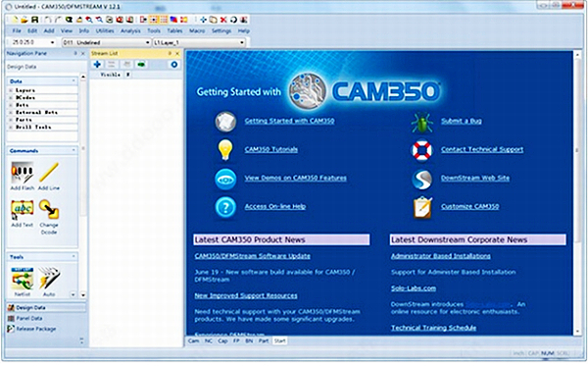Open the CAM350 Tutorials link

[x=271, y=149]
